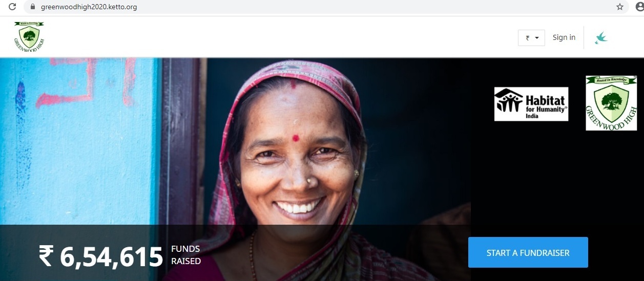Expand the caret beside the rupee symbol
The width and height of the screenshot is (644, 281).
pyautogui.click(x=537, y=38)
